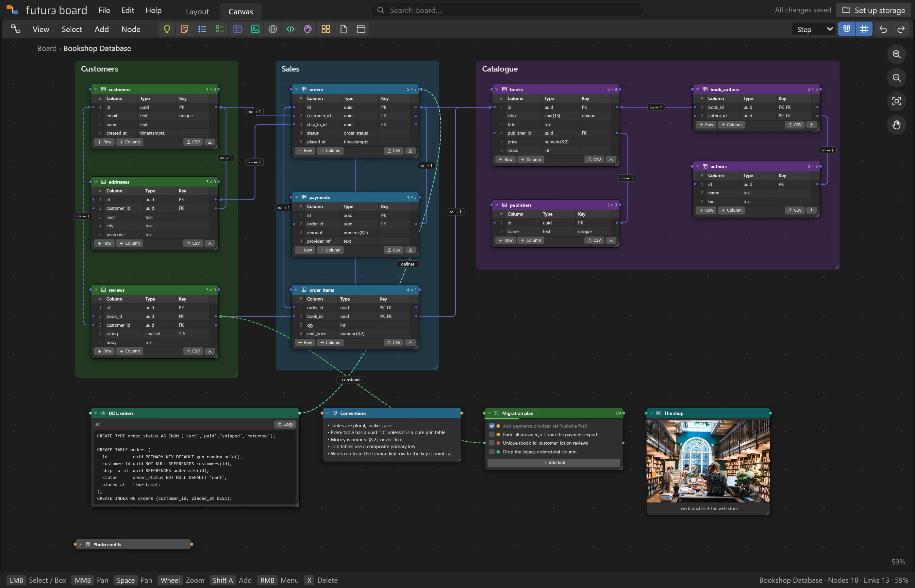Toggle the canvas grid display

[864, 29]
